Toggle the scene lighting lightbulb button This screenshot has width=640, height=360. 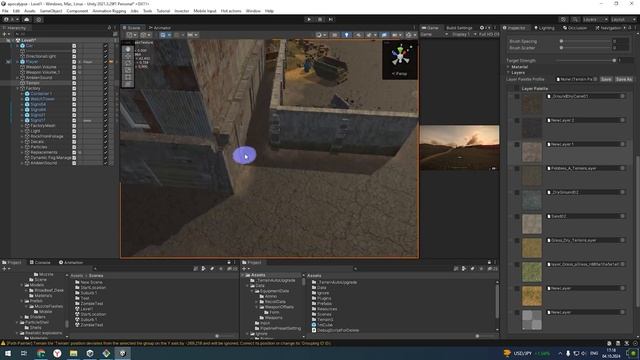(x=347, y=35)
